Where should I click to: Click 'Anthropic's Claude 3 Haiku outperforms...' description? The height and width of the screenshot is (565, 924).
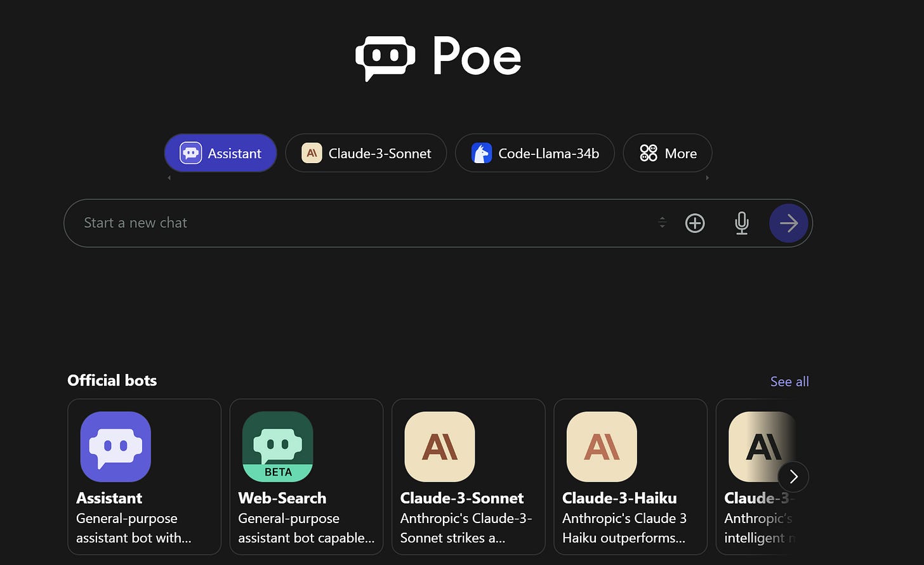624,528
